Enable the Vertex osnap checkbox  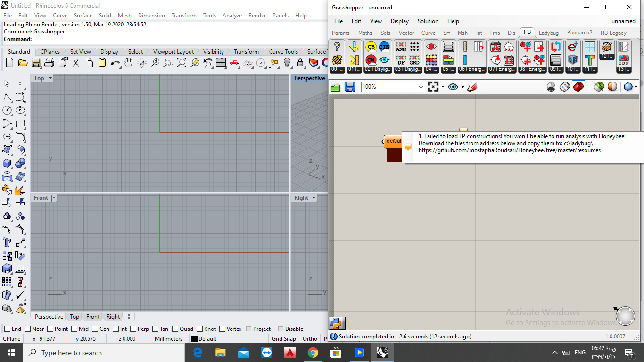pos(222,329)
